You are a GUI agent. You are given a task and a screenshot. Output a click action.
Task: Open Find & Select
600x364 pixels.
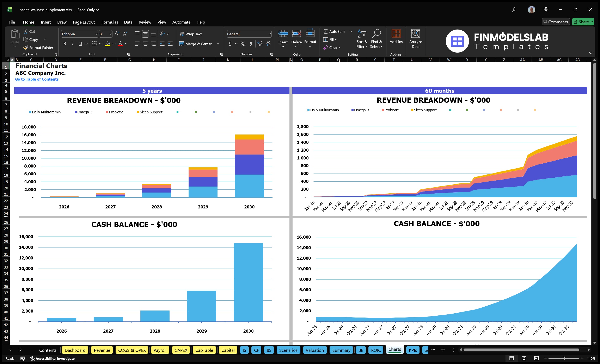coord(376,39)
